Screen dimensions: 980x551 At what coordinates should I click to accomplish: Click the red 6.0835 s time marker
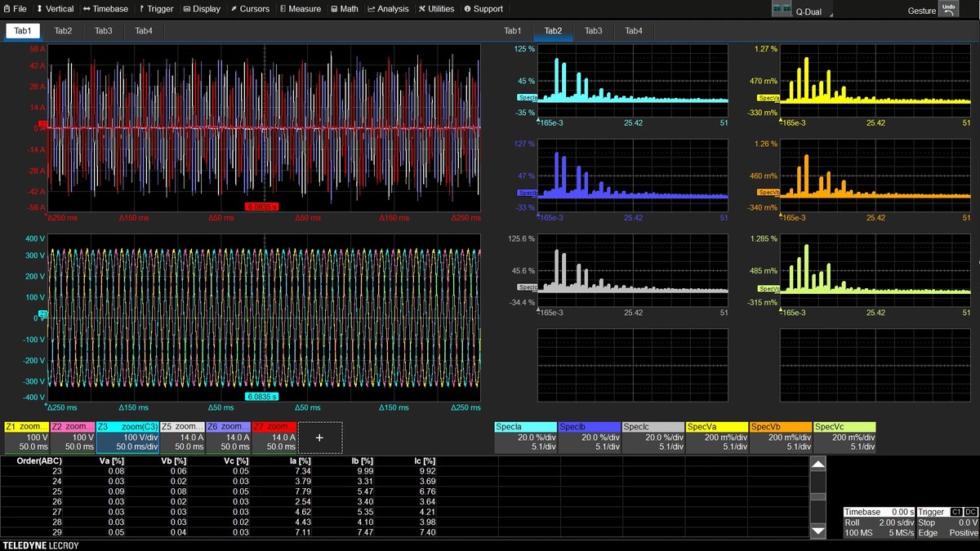pyautogui.click(x=262, y=207)
